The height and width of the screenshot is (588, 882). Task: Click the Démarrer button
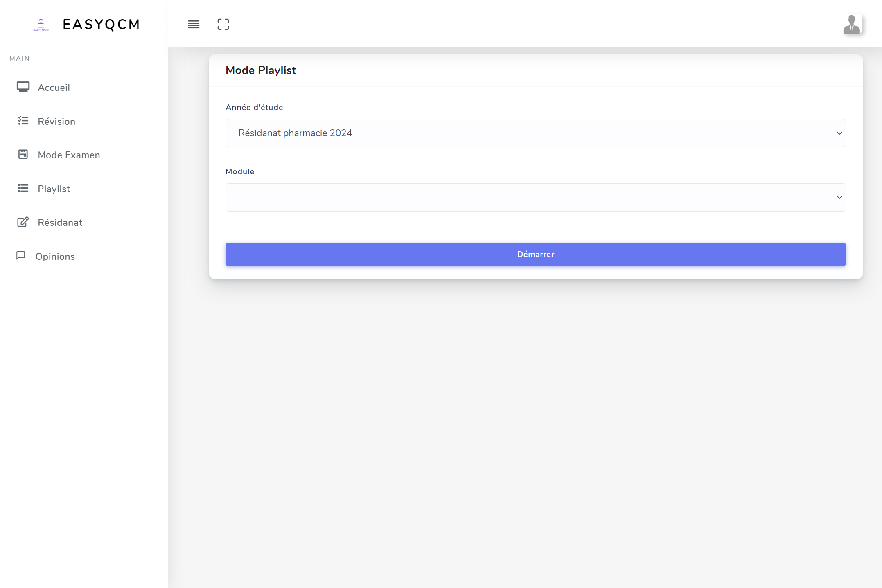[535, 254]
